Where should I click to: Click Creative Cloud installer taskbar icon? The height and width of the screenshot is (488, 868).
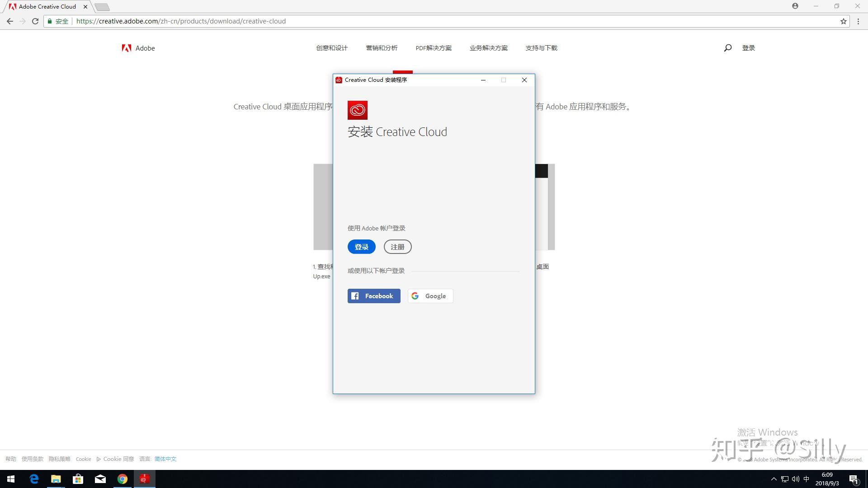(145, 479)
